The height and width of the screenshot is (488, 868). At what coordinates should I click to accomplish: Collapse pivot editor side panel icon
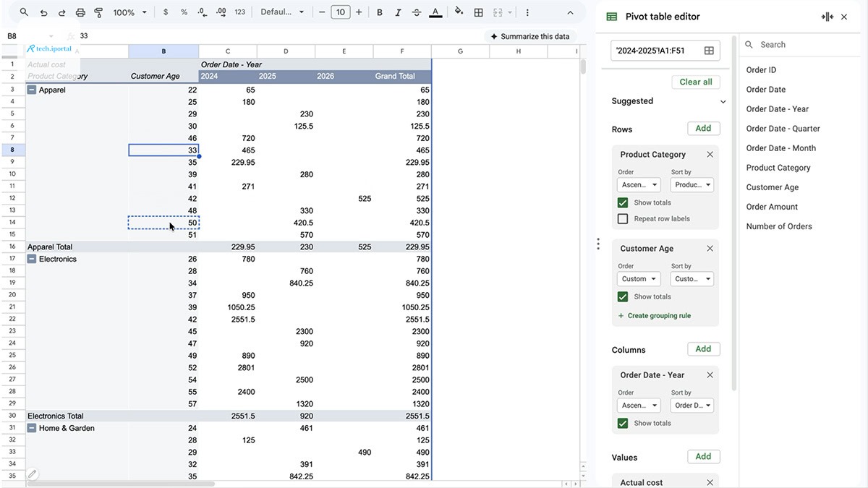tap(827, 17)
